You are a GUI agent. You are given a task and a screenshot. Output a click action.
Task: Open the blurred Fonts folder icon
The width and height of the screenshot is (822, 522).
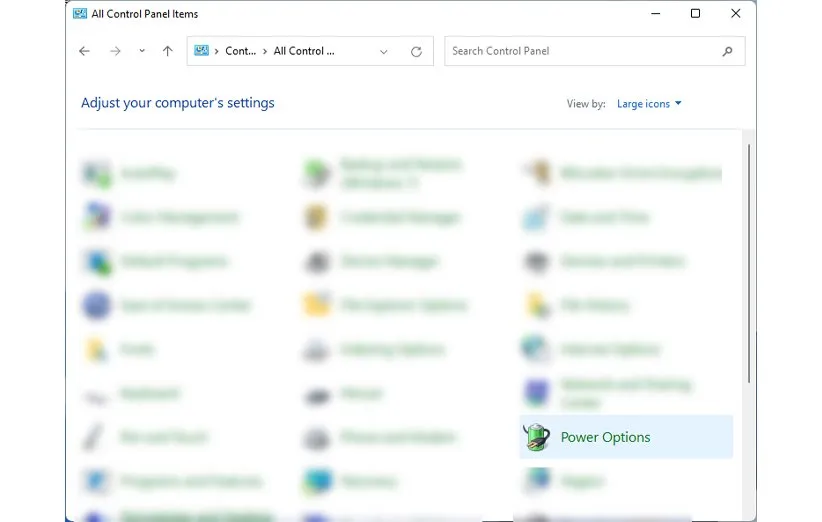pyautogui.click(x=97, y=349)
